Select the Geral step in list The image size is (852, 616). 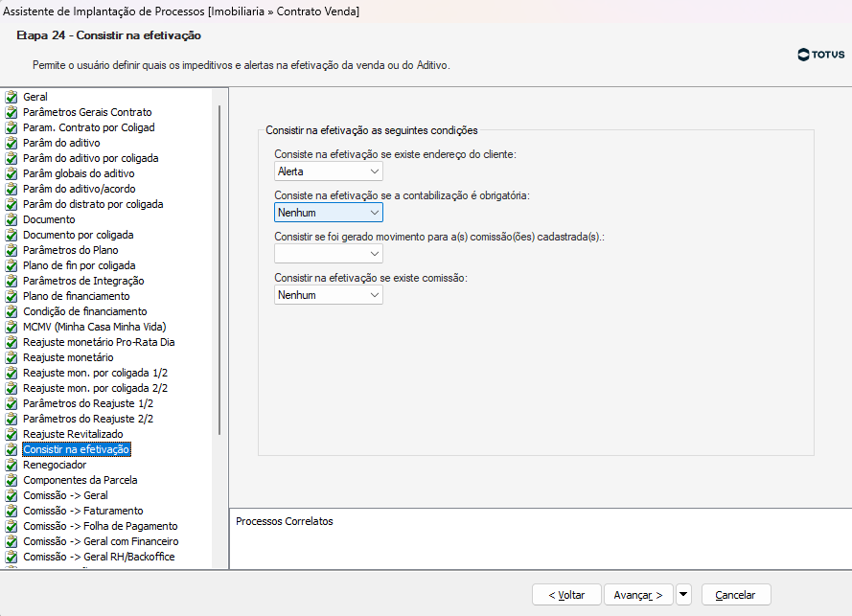pos(35,97)
